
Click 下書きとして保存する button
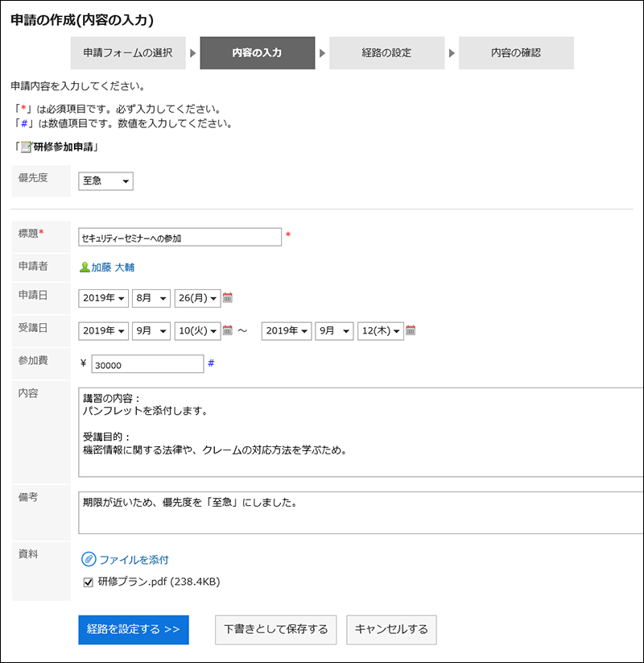point(275,630)
